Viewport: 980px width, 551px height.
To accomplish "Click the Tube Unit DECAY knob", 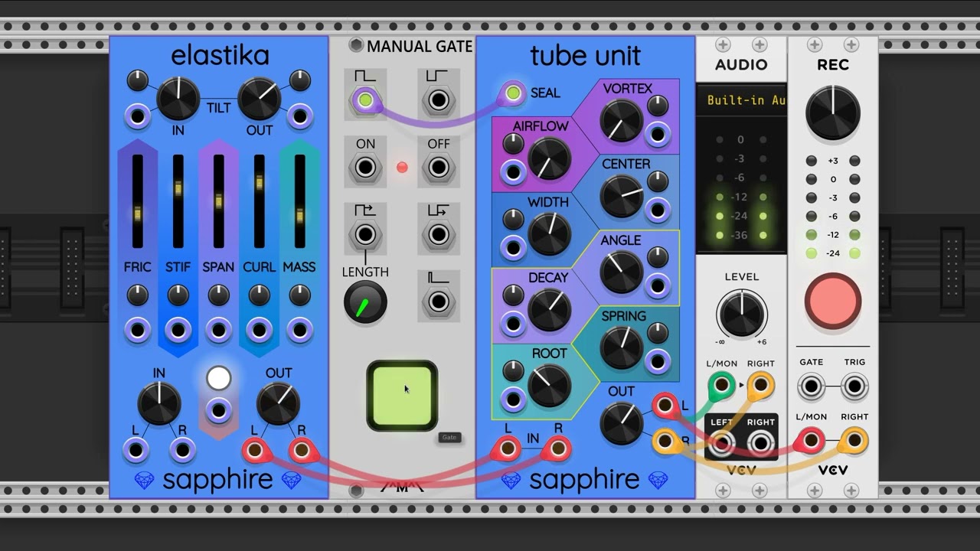I will (550, 310).
